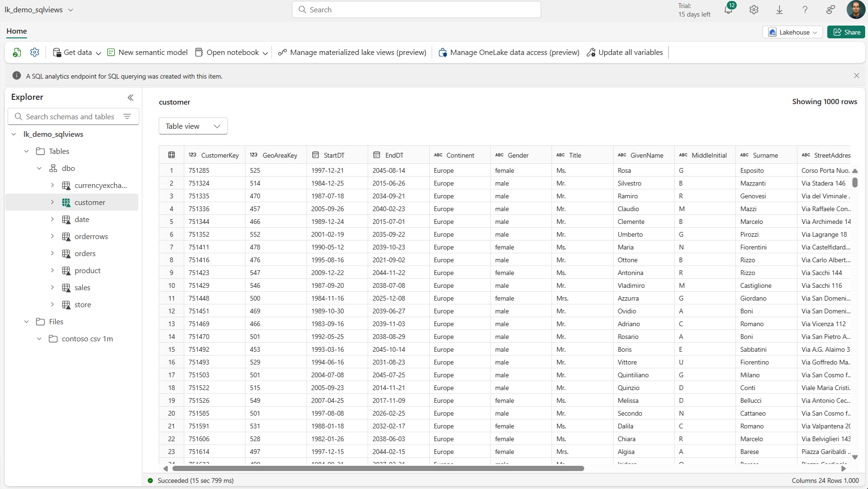The height and width of the screenshot is (489, 868).
Task: Click the top Search box
Action: coord(416,9)
